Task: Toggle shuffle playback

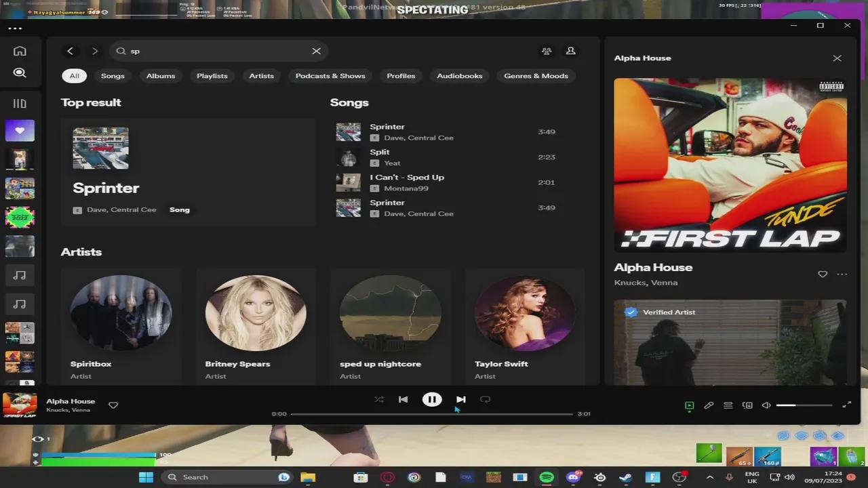Action: click(x=378, y=399)
